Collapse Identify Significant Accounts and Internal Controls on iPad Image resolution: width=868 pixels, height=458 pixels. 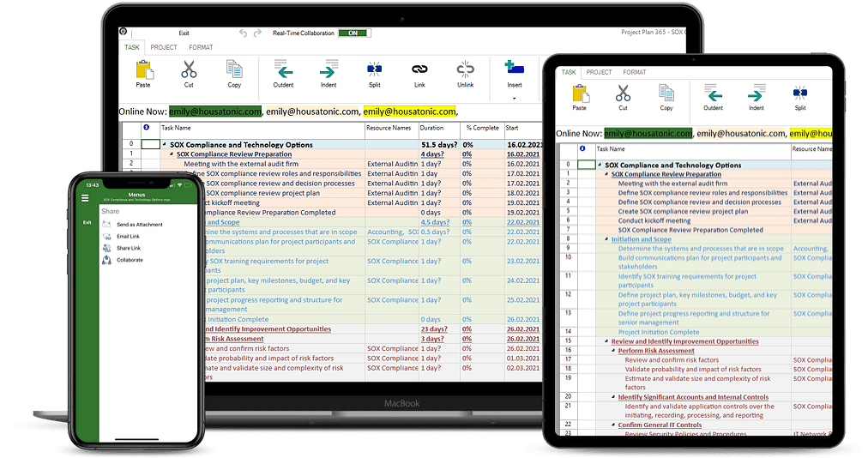click(x=613, y=397)
